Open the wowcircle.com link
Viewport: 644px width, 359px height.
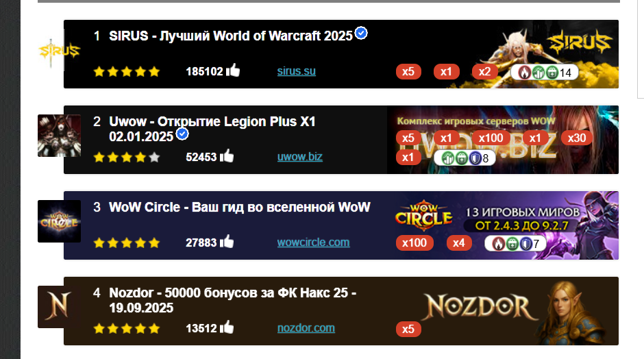313,243
